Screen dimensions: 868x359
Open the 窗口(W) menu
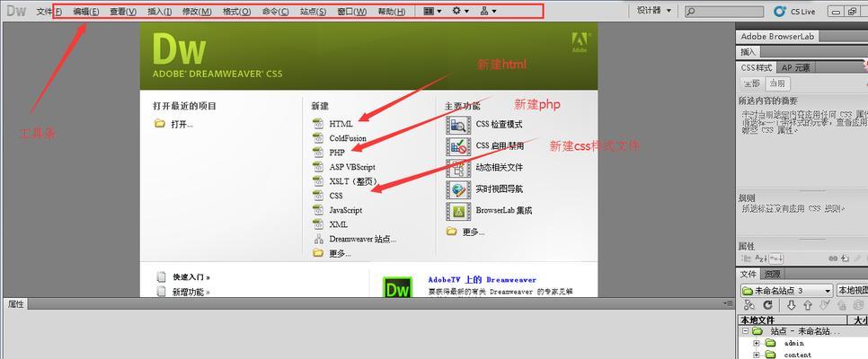pos(352,11)
